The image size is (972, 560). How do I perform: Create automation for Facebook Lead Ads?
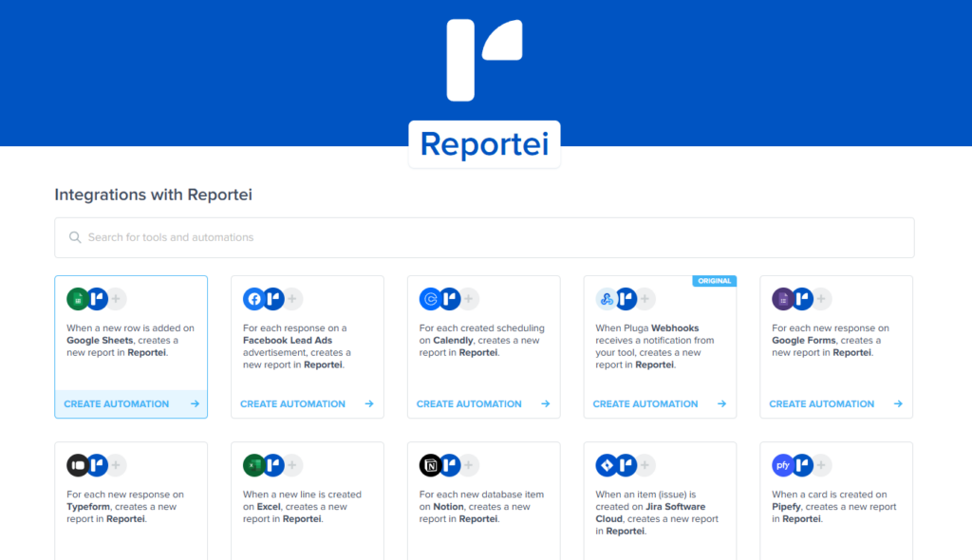[308, 403]
